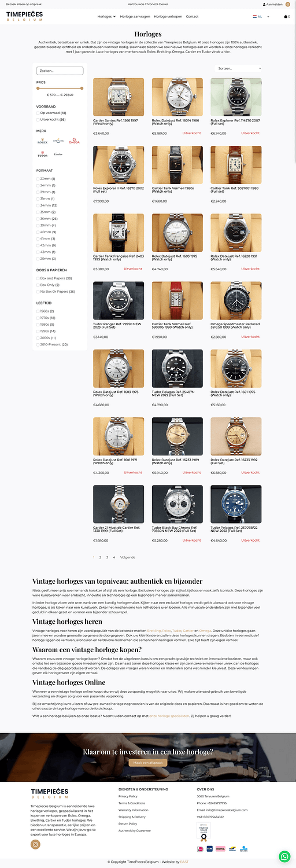Filter by the Breitling brand logo

[x=58, y=141]
